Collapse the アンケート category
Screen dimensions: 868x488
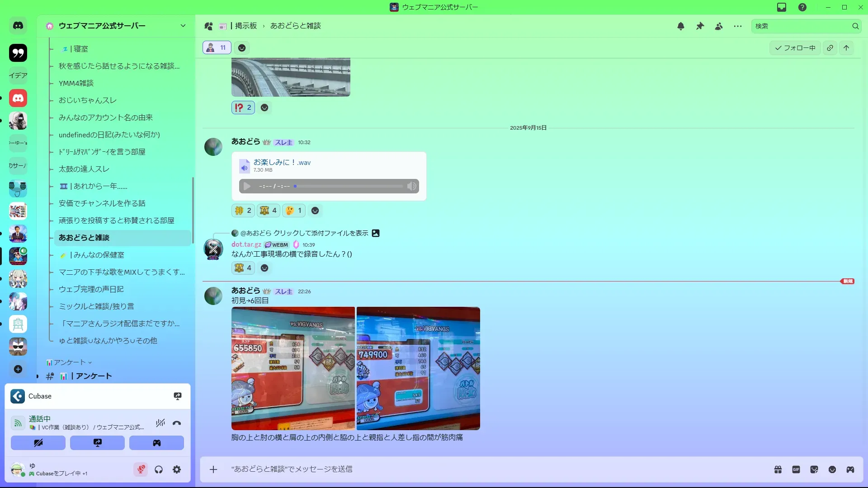(x=69, y=362)
